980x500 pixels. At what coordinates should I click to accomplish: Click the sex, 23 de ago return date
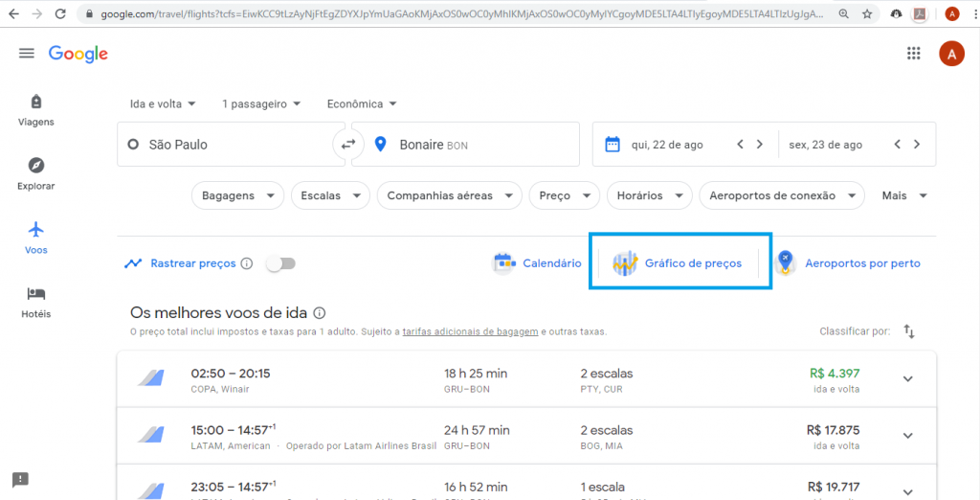(825, 145)
